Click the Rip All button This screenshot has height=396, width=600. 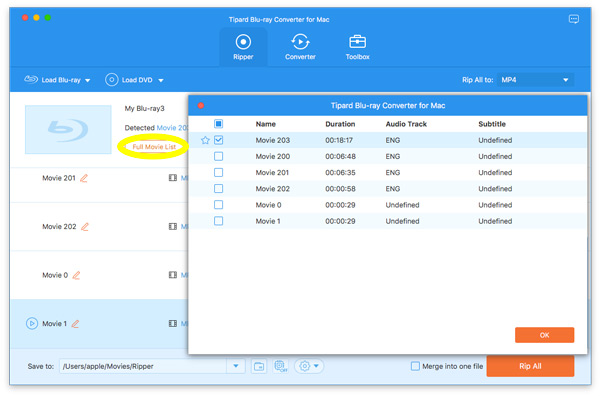pyautogui.click(x=530, y=366)
